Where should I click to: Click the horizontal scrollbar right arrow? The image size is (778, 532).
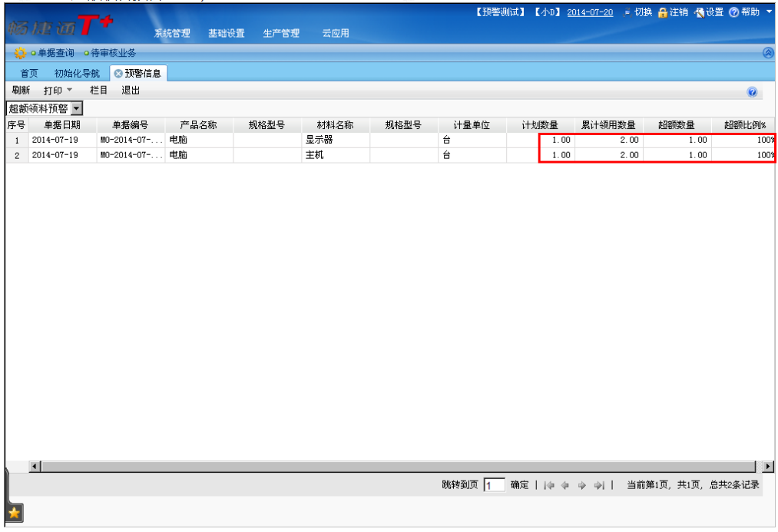coord(768,466)
